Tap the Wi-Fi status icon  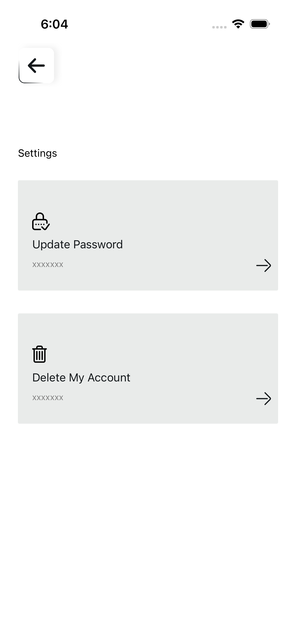pos(238,24)
